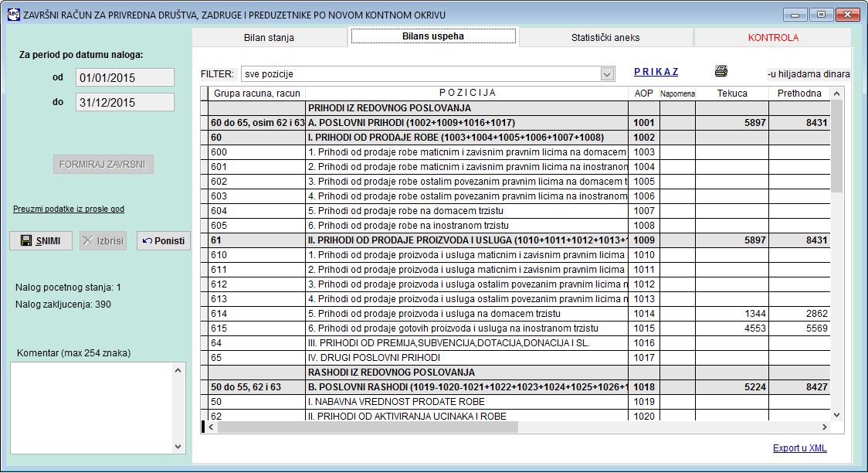Image resolution: width=868 pixels, height=473 pixels.
Task: Click empty Tekuca cell in AOP 1003 row
Action: (x=732, y=152)
